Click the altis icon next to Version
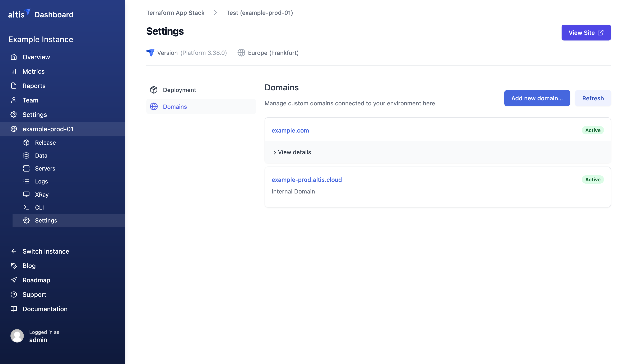This screenshot has width=632, height=364. coord(150,53)
